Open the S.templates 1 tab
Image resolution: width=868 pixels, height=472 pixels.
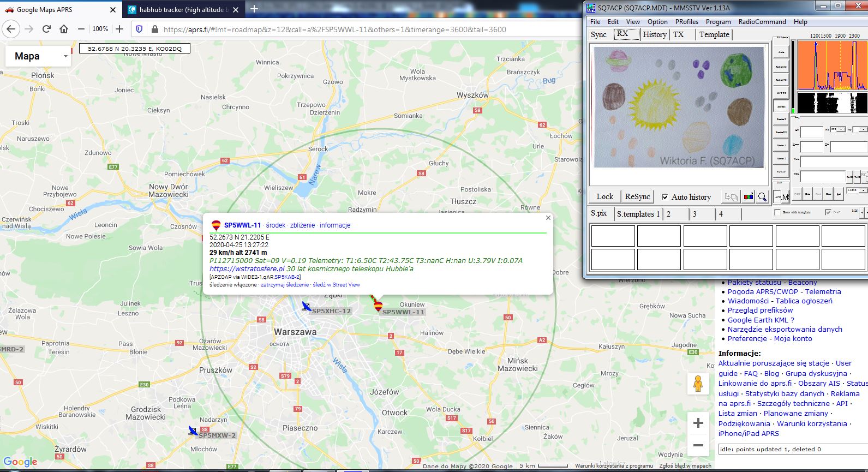(638, 214)
